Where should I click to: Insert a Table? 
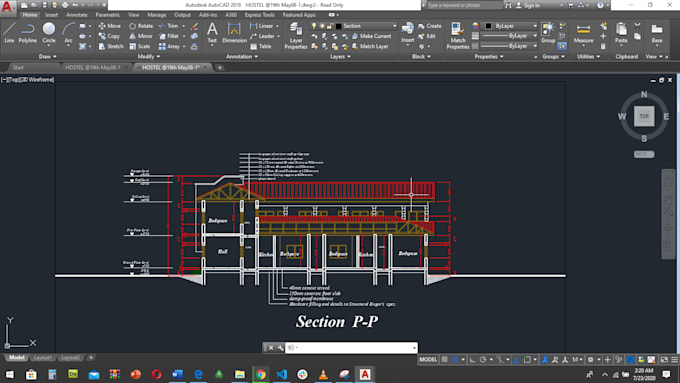point(261,46)
